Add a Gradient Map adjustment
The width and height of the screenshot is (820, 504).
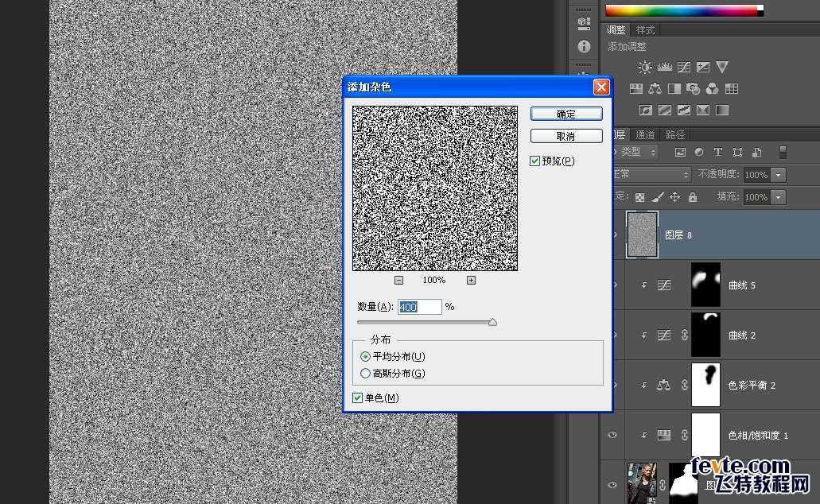[722, 110]
